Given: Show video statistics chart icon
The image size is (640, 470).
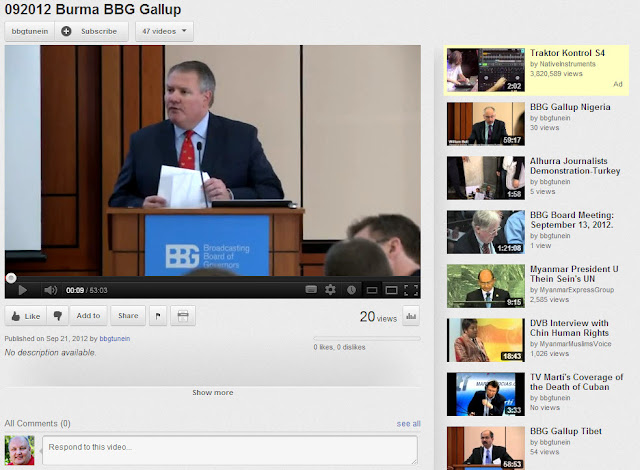Looking at the screenshot, I should coord(411,316).
